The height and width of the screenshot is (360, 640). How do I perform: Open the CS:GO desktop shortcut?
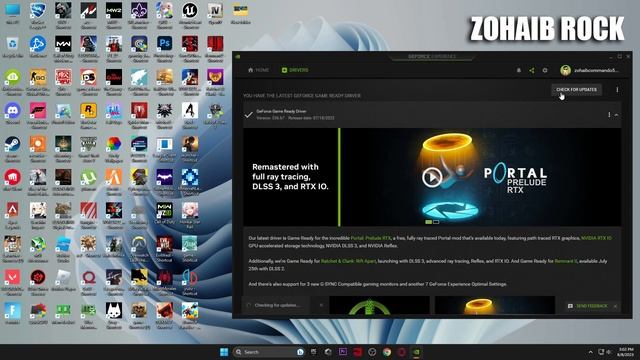pos(38,82)
